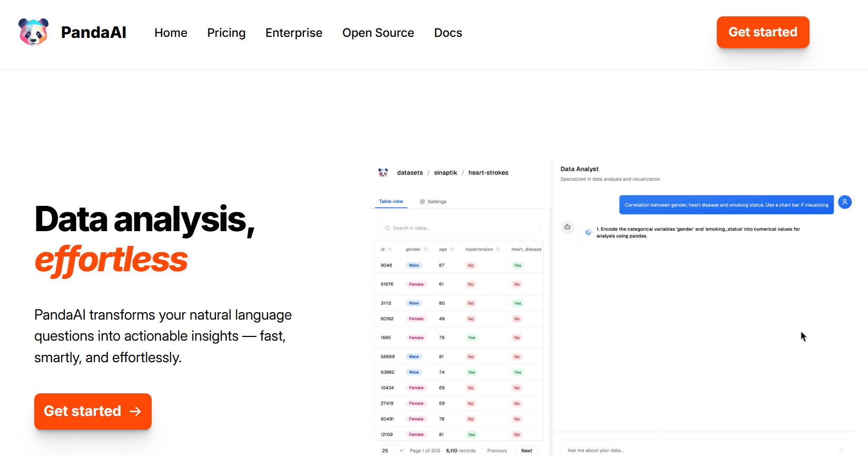868x457 pixels.
Task: Click the heart_disease Yes badge in row 31112
Action: point(518,303)
